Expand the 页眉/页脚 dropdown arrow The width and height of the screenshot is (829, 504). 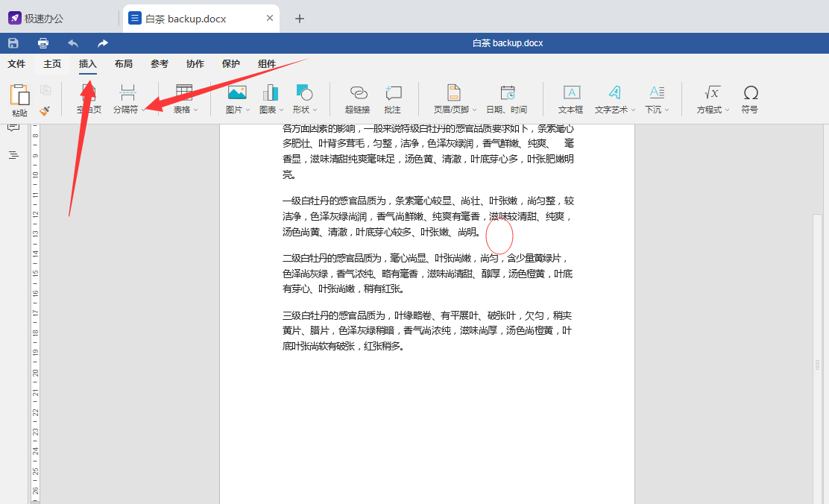[x=474, y=110]
